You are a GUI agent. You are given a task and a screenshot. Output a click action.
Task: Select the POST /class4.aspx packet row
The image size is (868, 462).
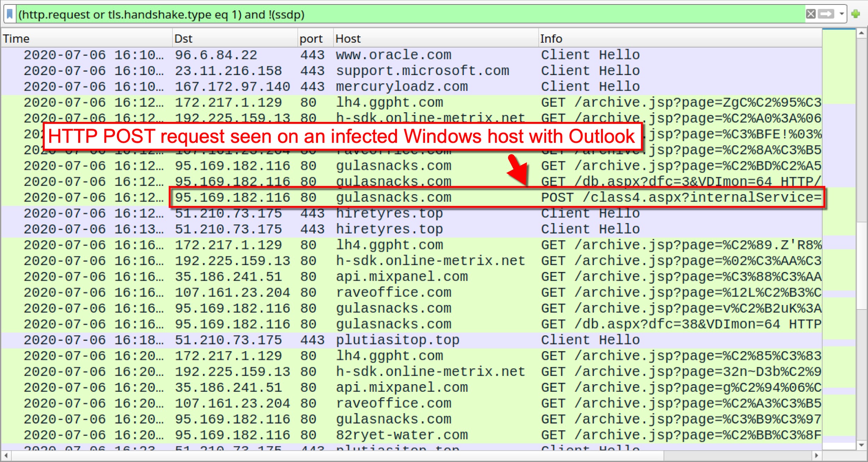point(411,198)
